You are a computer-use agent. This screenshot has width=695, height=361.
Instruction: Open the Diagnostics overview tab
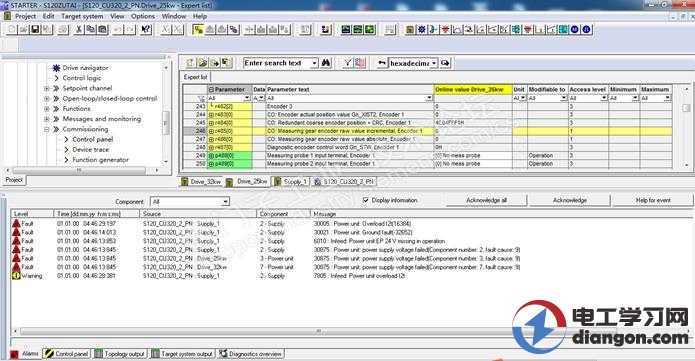(x=250, y=354)
